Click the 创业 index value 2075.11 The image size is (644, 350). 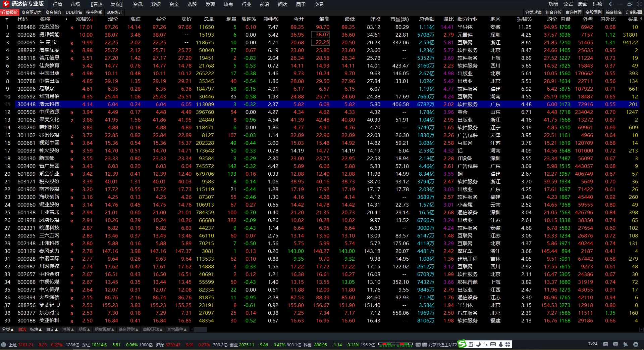[x=247, y=345]
